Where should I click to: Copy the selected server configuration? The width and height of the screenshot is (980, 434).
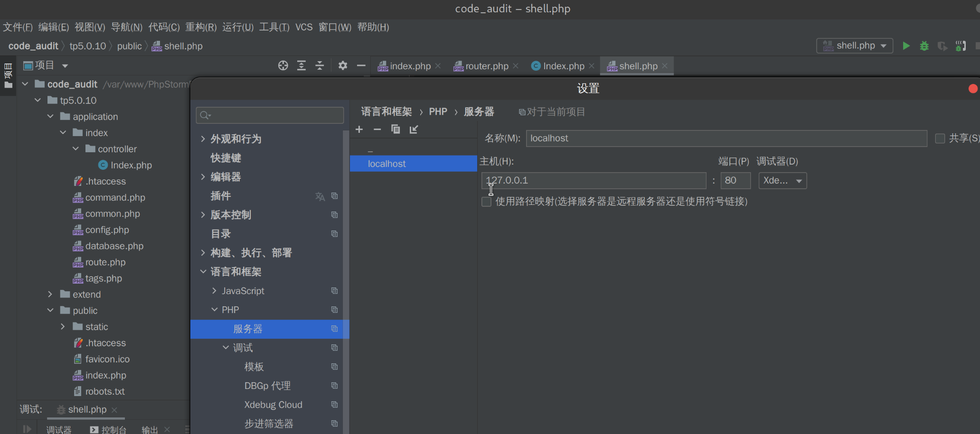(396, 129)
